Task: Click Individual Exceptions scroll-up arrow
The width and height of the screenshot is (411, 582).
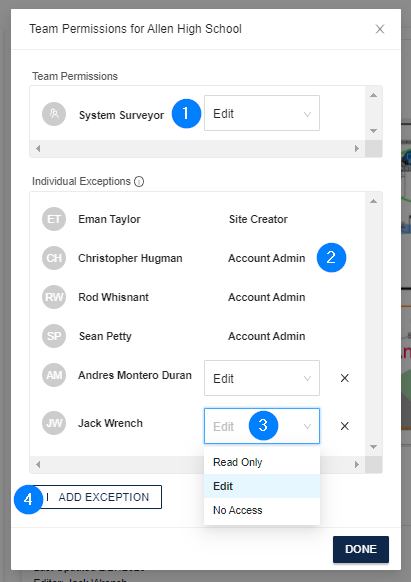Action: pyautogui.click(x=374, y=201)
